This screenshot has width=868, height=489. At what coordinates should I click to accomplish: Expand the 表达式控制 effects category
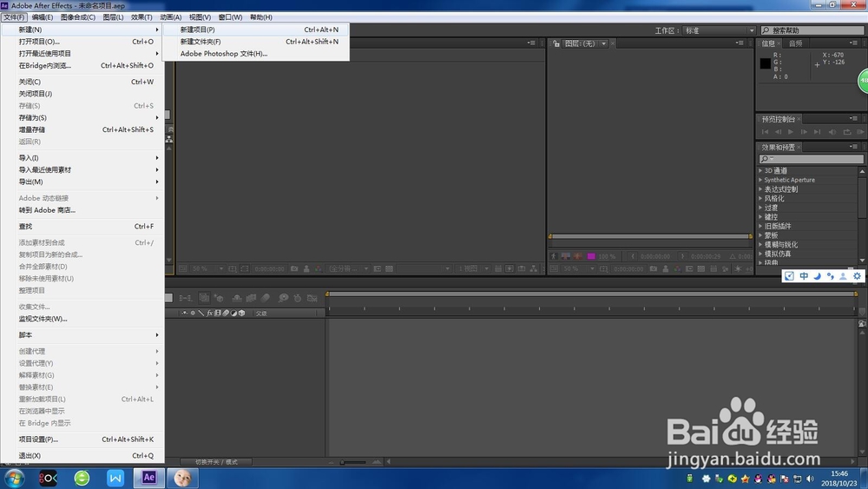click(x=760, y=188)
